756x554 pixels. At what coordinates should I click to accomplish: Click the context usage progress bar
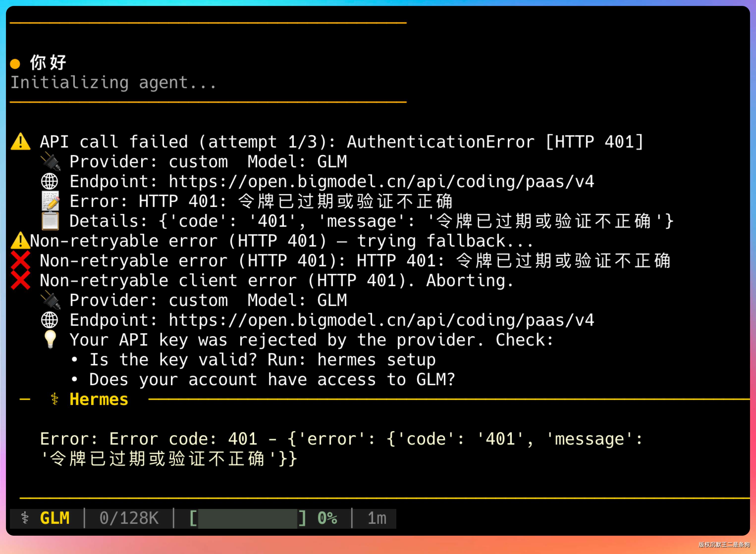[248, 518]
